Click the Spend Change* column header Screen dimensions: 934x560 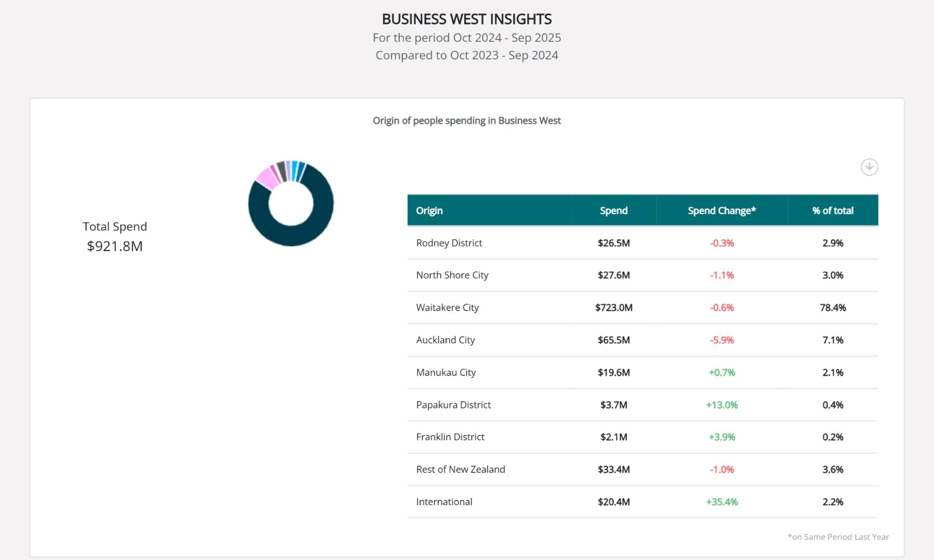721,211
